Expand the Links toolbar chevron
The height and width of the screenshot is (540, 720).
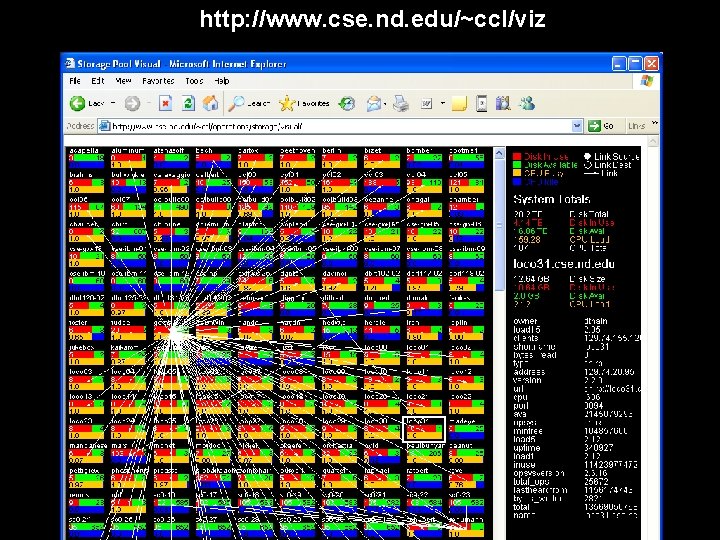point(654,123)
